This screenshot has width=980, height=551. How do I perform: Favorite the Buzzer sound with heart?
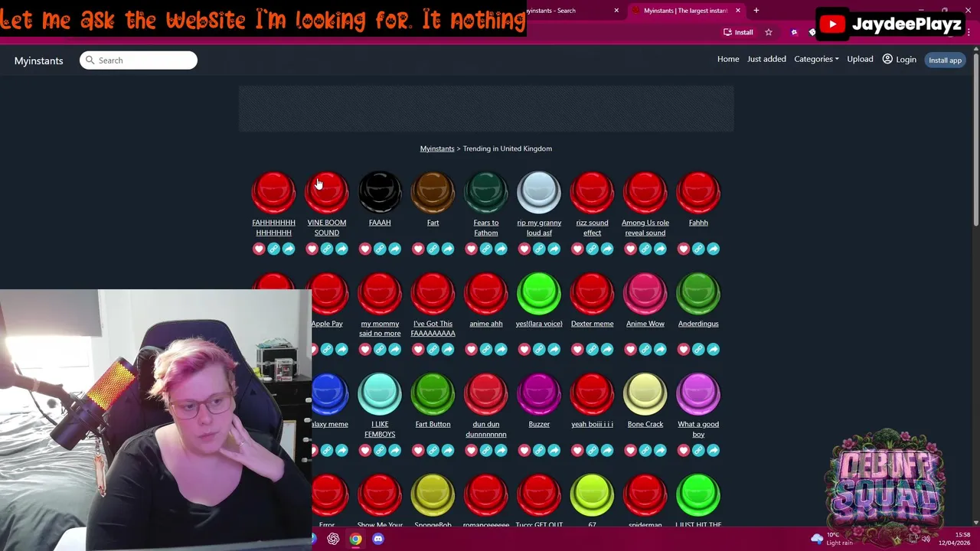524,451
